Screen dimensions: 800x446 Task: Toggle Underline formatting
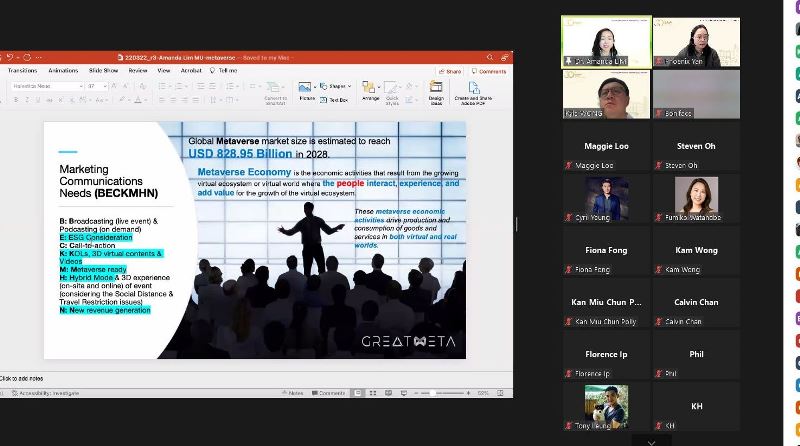pyautogui.click(x=38, y=100)
